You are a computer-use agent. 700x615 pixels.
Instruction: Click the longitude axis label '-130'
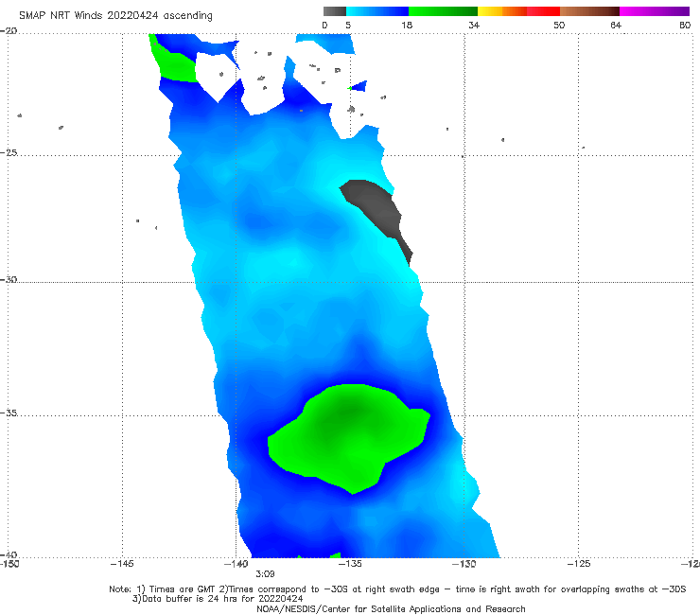[x=464, y=564]
